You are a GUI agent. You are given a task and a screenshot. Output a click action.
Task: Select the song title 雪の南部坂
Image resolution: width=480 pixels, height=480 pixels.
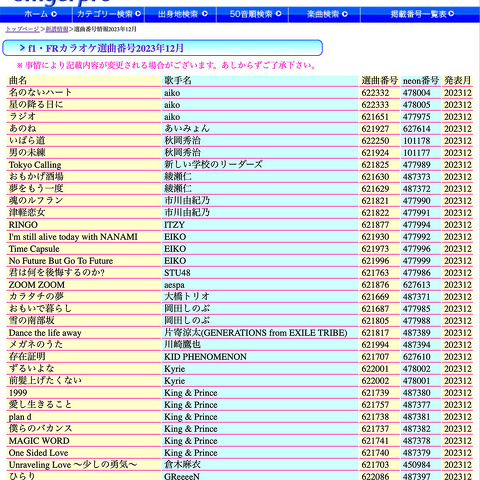click(31, 320)
